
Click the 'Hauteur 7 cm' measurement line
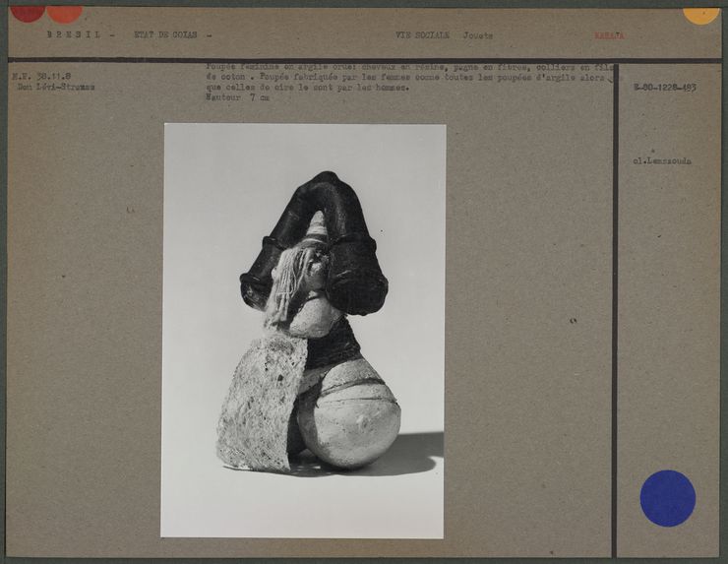236,98
